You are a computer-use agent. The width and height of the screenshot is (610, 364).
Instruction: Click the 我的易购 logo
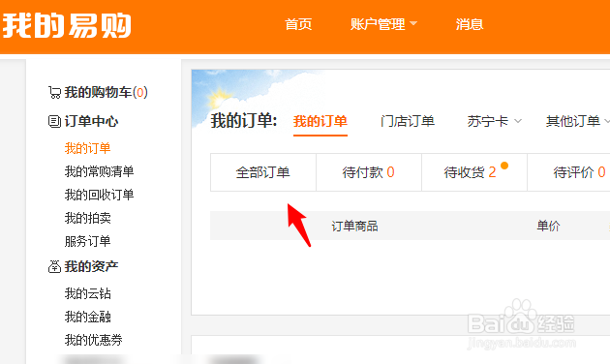pos(67,25)
